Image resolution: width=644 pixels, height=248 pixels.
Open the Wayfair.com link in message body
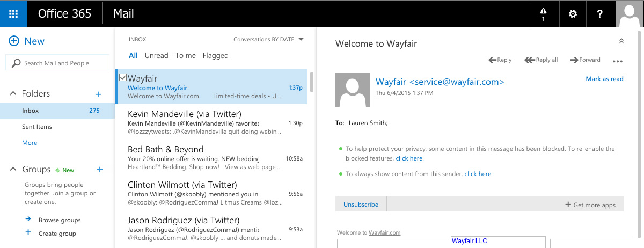(x=384, y=233)
